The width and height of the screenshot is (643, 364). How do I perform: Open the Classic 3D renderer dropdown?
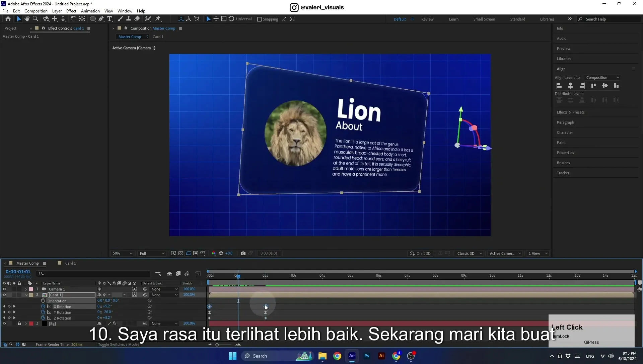[470, 253]
